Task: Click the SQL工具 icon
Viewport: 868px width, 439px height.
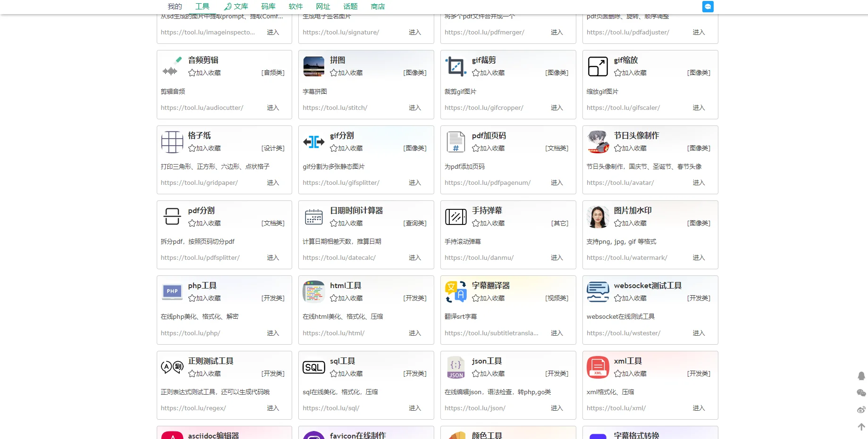Action: [314, 367]
